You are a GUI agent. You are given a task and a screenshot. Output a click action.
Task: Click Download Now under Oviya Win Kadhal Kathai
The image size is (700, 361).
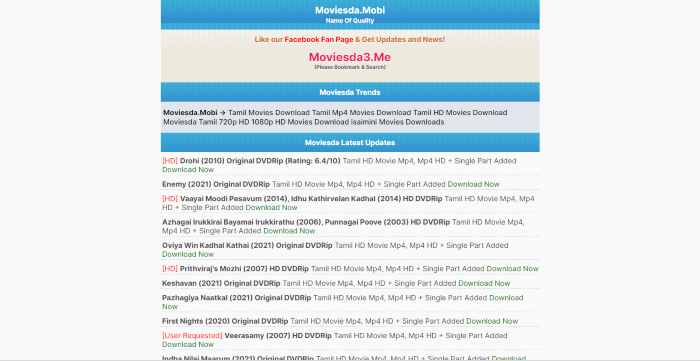click(188, 254)
